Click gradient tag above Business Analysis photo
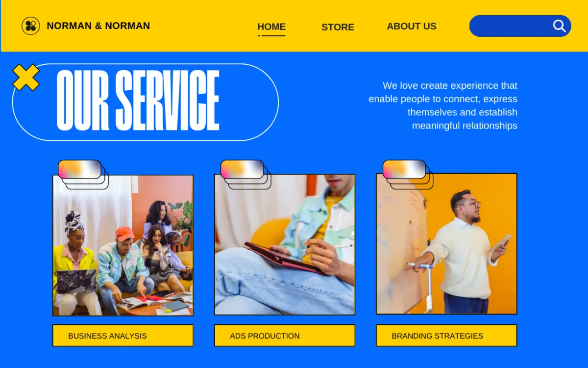Viewport: 588px width, 368px height. (x=79, y=169)
